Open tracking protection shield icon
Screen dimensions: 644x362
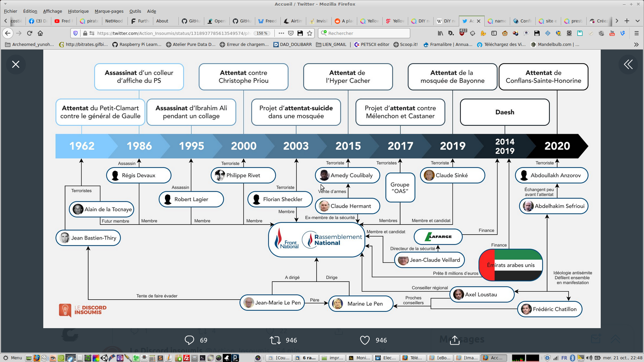(75, 33)
